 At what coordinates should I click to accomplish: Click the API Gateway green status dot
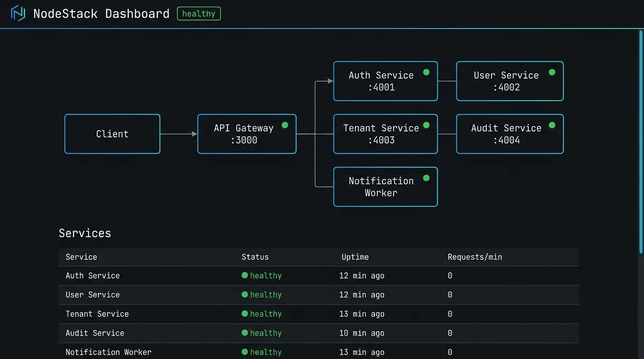(285, 125)
